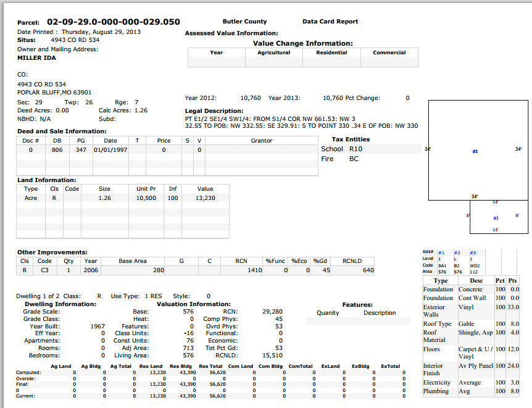This screenshot has width=532, height=408.
Task: Click the School R10 tax entity
Action: tap(342, 149)
